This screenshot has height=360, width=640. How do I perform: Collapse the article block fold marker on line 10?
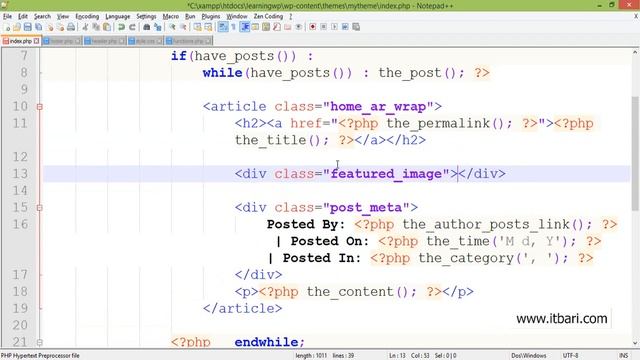tap(40, 107)
